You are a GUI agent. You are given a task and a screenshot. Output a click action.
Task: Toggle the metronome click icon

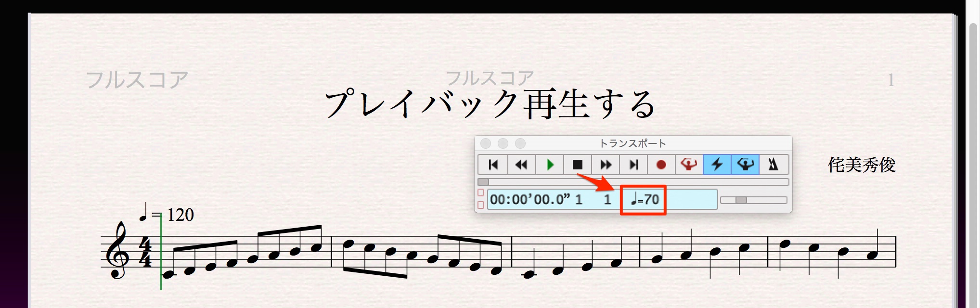pyautogui.click(x=774, y=165)
